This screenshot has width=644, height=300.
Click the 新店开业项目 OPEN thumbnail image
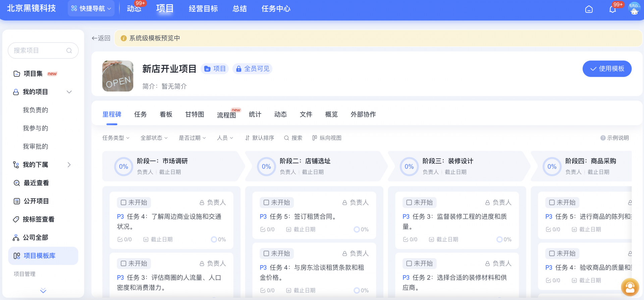pyautogui.click(x=118, y=76)
